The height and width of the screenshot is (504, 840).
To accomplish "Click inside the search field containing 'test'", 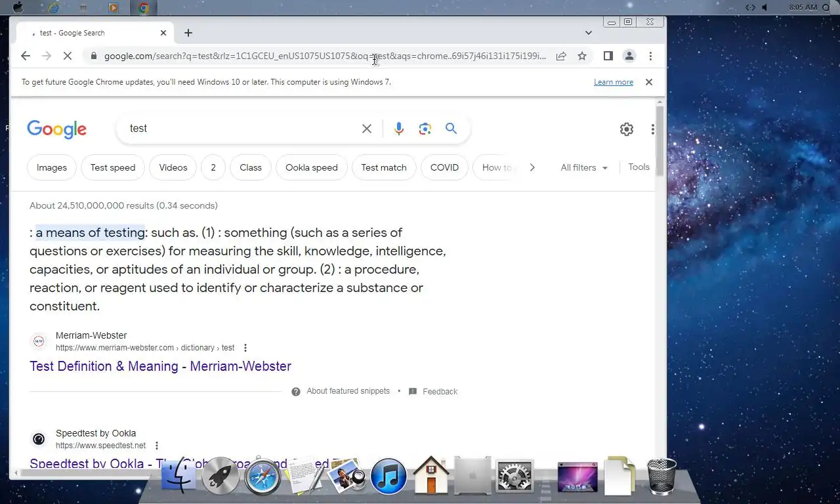I will pyautogui.click(x=240, y=129).
